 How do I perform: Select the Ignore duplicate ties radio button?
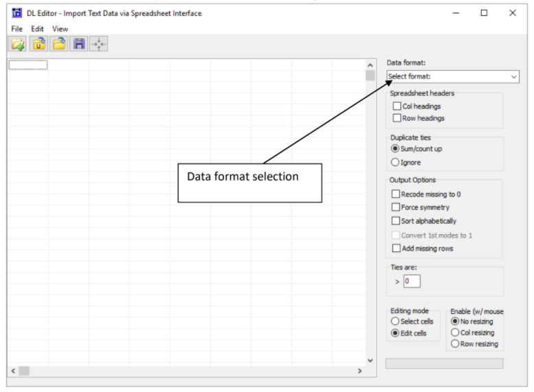395,162
